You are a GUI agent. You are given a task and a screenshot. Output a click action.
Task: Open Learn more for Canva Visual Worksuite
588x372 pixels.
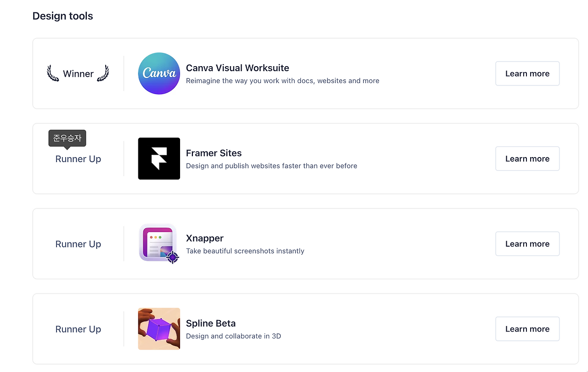coord(527,73)
